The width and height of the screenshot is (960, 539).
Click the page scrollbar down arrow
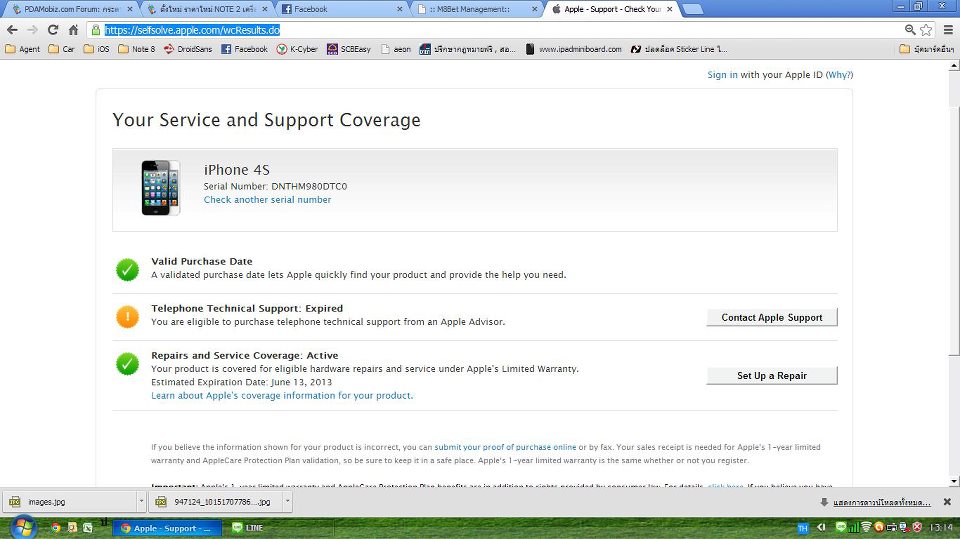[x=954, y=481]
